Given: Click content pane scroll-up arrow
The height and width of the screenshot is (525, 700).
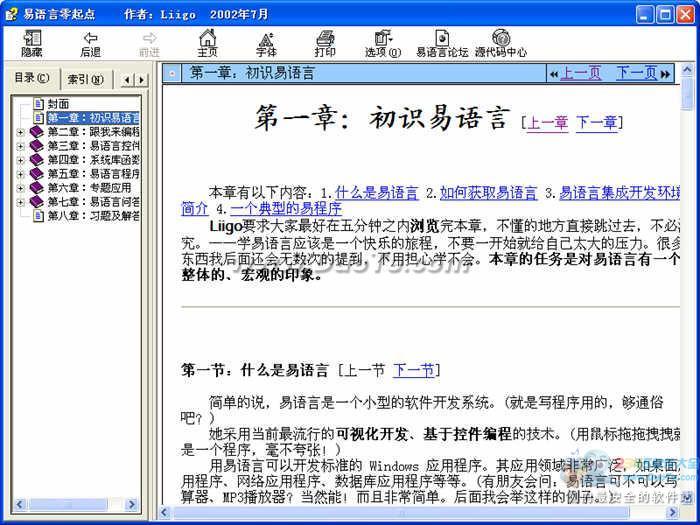Looking at the screenshot, I should point(687,70).
